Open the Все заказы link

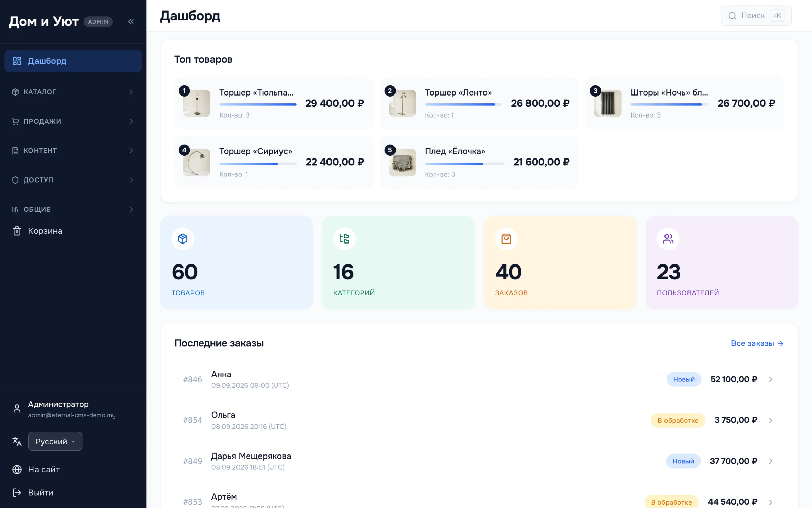pos(757,343)
